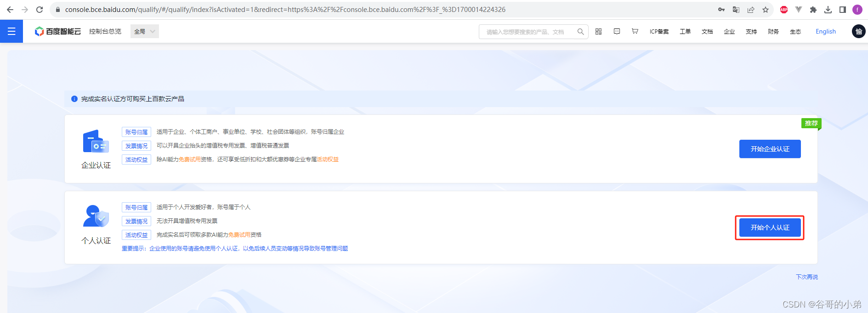Click the orange 活动权益 text in 企业认证 row
The height and width of the screenshot is (313, 868).
[328, 159]
